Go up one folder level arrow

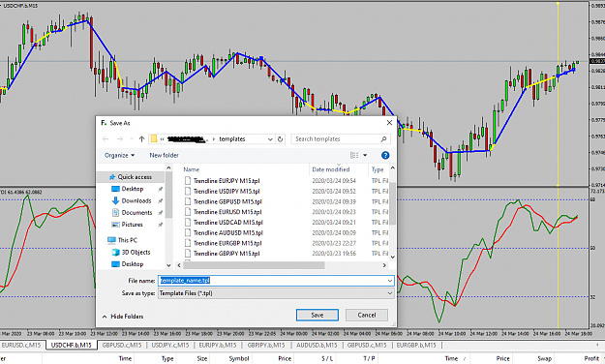tap(141, 139)
